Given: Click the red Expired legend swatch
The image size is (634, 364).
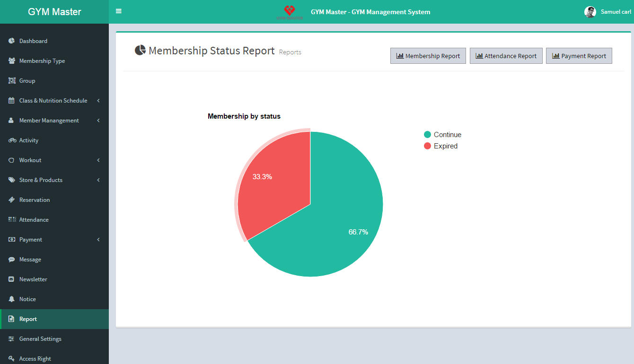Looking at the screenshot, I should [x=428, y=146].
